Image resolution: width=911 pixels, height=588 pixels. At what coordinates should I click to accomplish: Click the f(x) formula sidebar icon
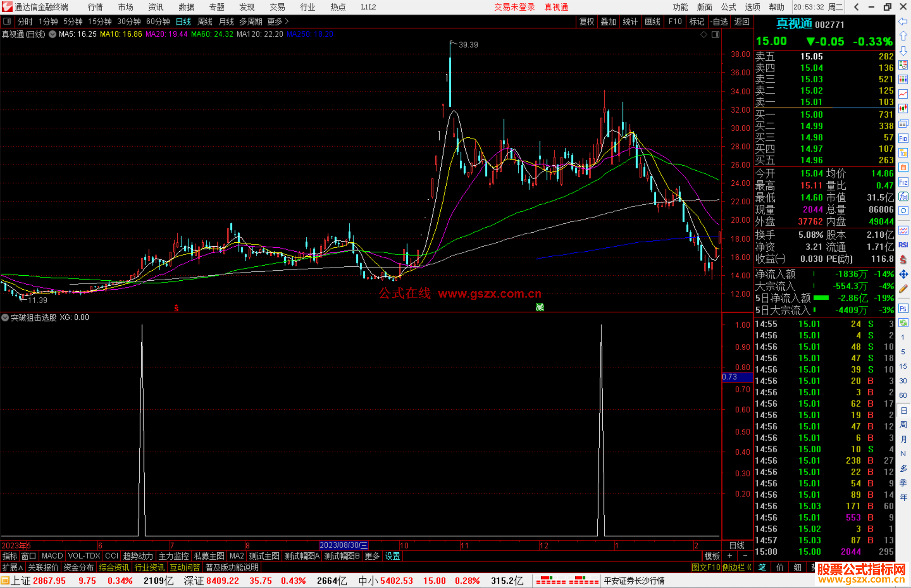903,196
